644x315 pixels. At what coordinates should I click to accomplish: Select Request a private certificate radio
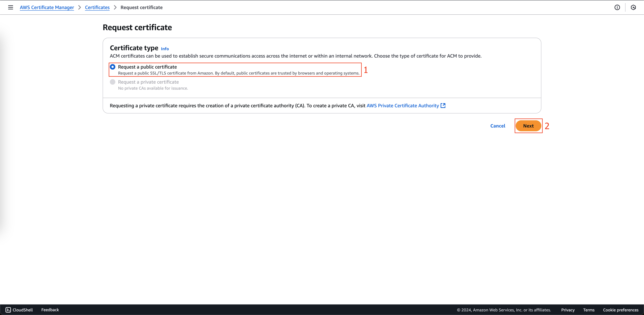click(112, 82)
